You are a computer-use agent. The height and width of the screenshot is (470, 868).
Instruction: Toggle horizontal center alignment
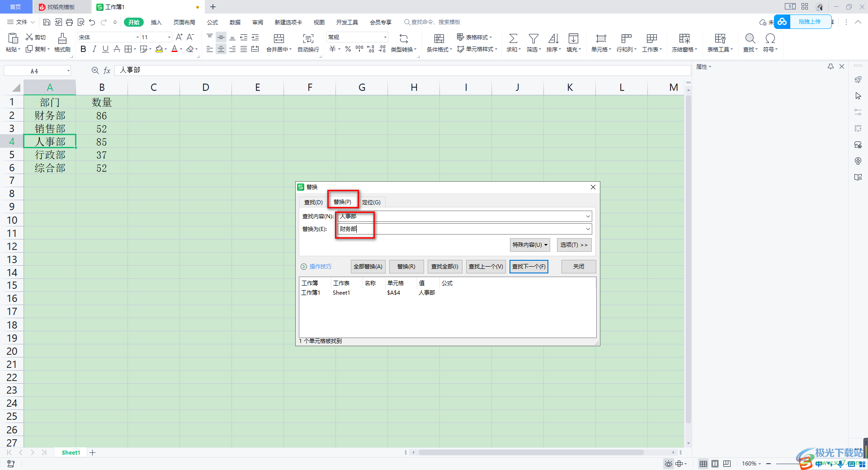(221, 49)
